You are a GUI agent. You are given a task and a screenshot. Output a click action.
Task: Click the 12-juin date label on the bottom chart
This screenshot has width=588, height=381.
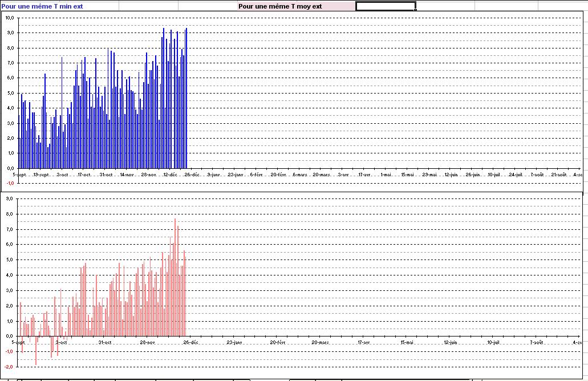(x=451, y=342)
